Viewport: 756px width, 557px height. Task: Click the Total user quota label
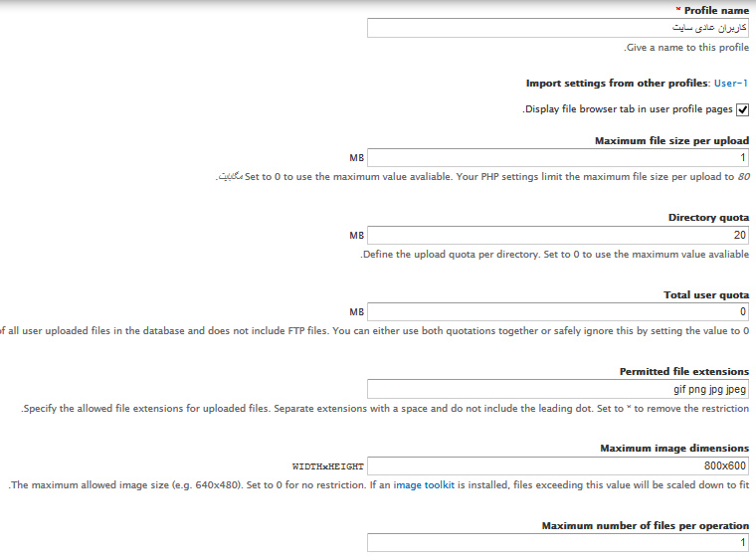(706, 294)
